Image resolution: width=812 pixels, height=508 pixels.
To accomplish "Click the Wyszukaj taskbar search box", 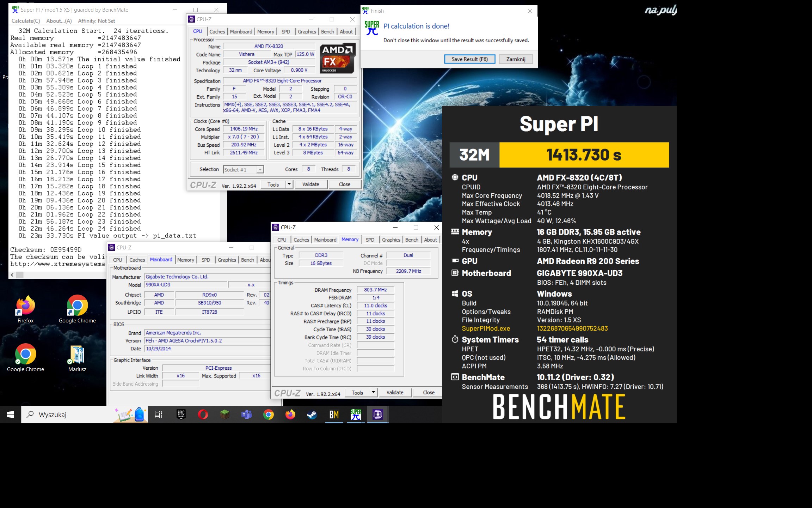I will point(85,415).
